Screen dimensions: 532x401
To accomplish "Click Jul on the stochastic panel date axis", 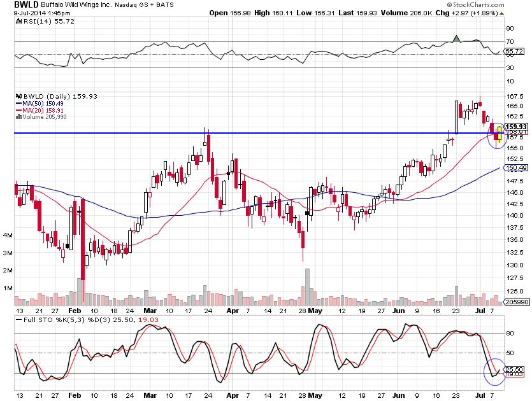I will [x=480, y=395].
